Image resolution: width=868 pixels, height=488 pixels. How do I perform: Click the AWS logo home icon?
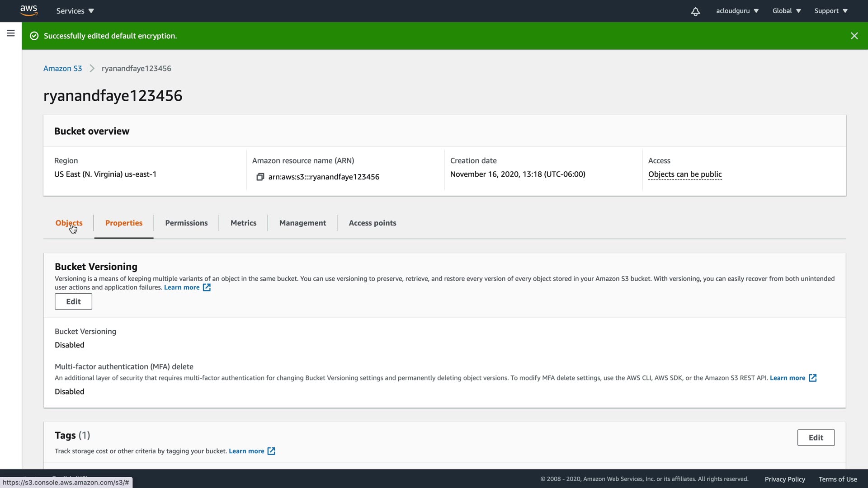point(28,10)
